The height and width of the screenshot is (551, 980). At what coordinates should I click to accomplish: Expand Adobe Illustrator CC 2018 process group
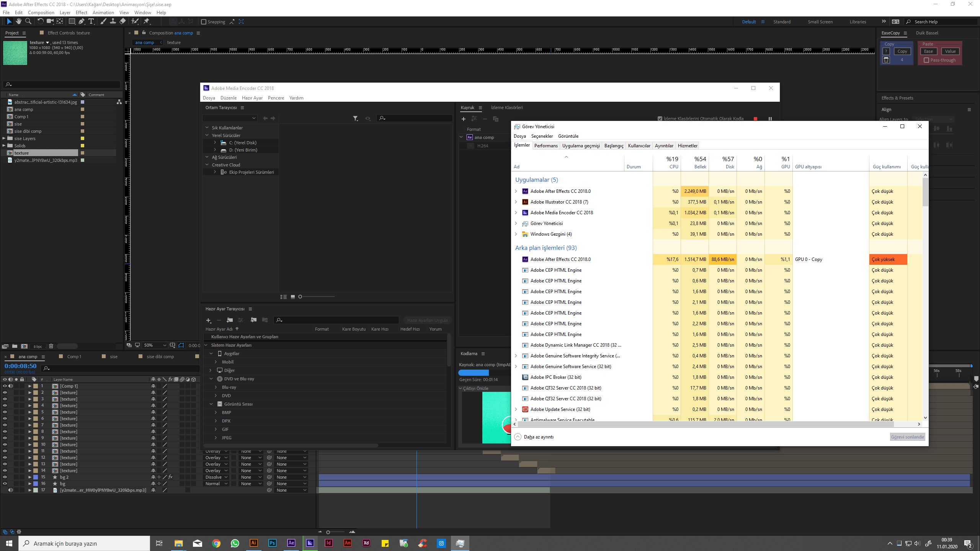[516, 202]
